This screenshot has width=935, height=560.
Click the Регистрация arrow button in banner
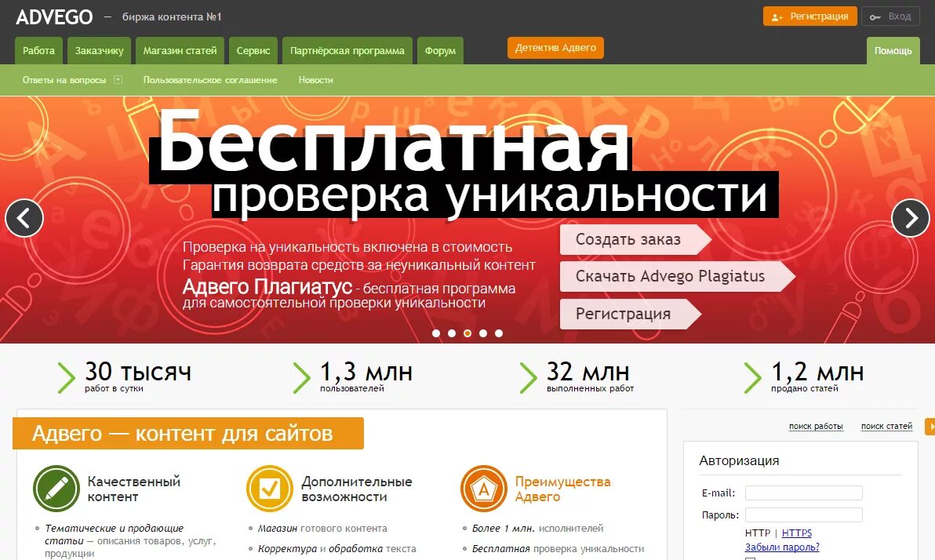[x=631, y=314]
